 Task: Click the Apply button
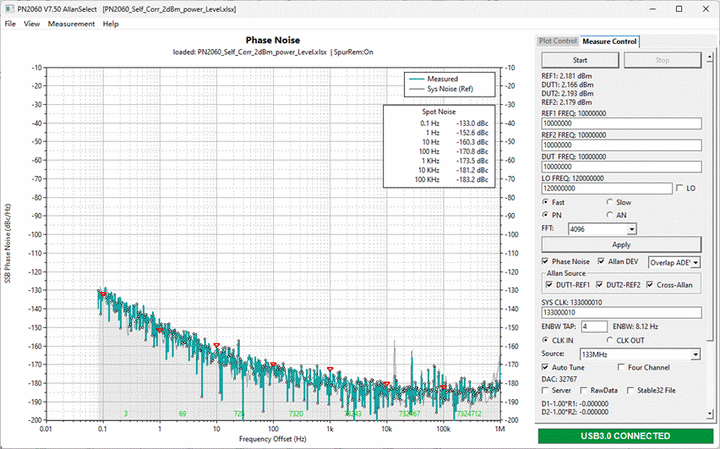click(621, 245)
